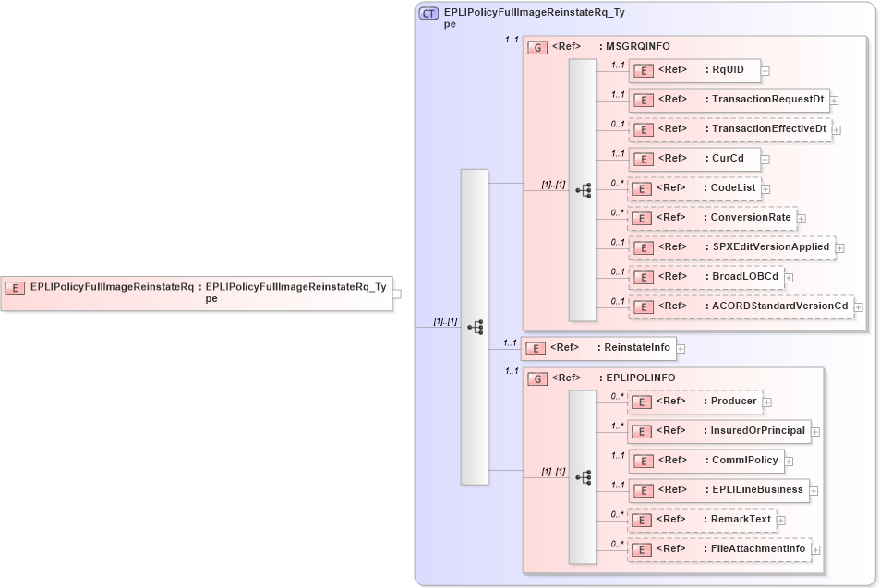Expand the RqUID element details
Screen dimensions: 880x588
tap(766, 69)
